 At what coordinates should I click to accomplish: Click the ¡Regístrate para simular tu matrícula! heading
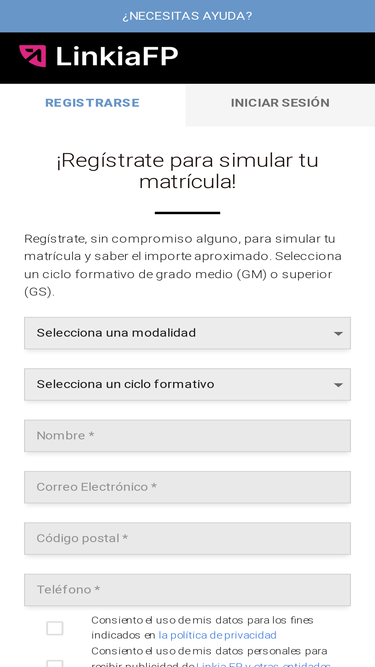tap(188, 171)
